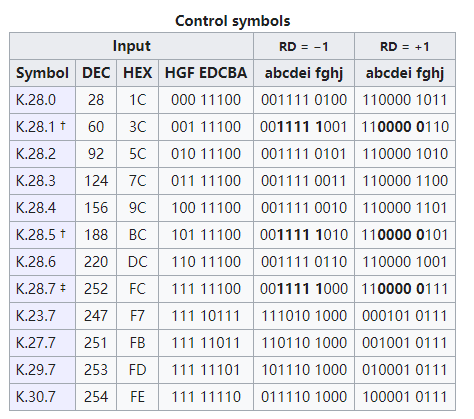
Task: Click the double dagger next to K.28.7
Action: pos(63,288)
